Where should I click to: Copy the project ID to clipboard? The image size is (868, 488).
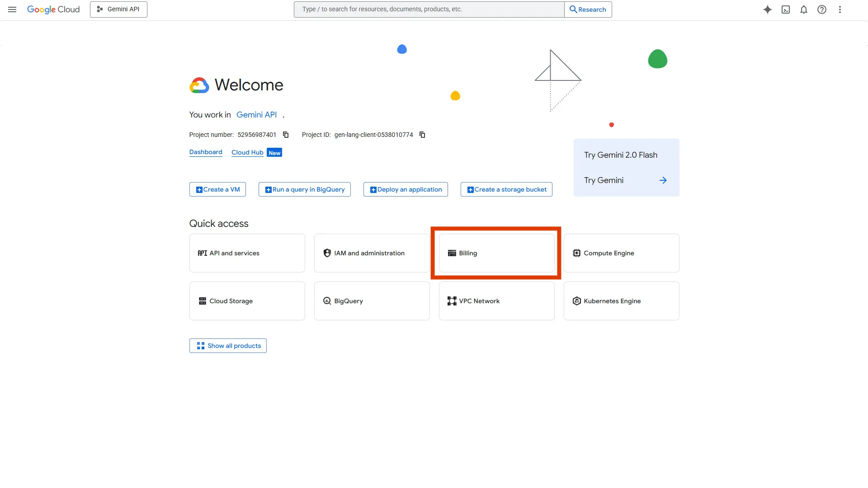(422, 135)
